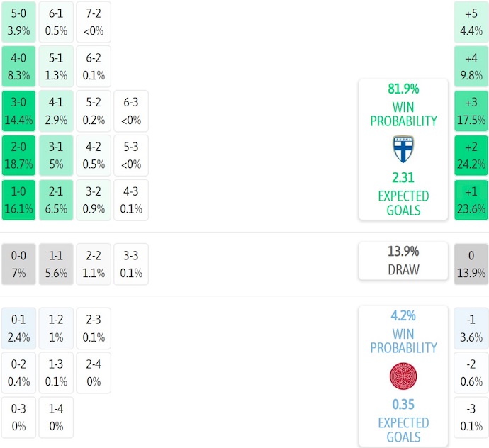The image size is (489, 448).
Task: Click the Finland team crest icon
Action: [403, 150]
